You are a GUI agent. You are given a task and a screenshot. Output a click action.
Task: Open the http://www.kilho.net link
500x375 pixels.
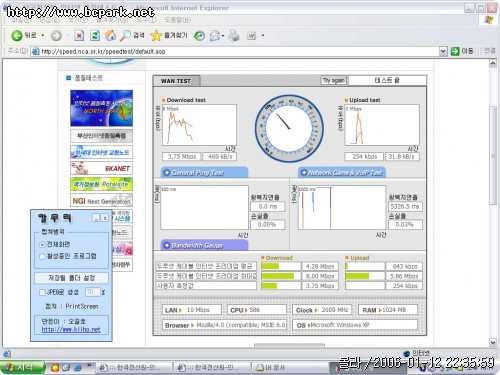pos(71,329)
